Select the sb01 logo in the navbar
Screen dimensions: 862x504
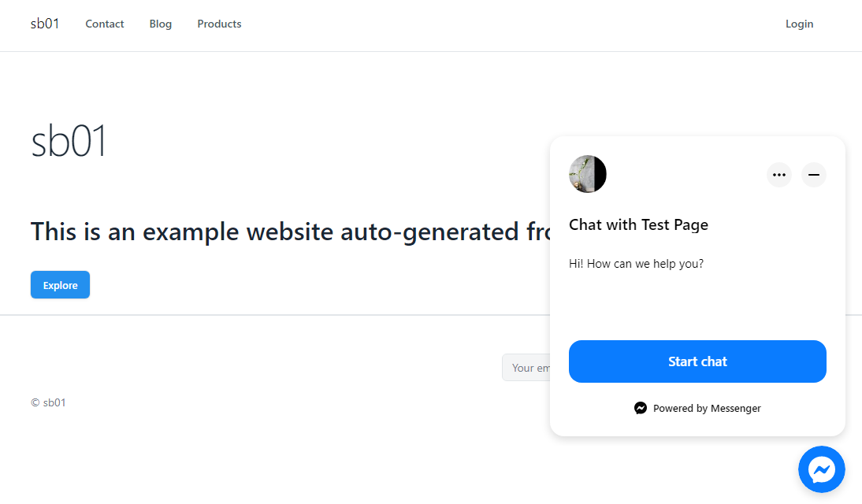[44, 23]
